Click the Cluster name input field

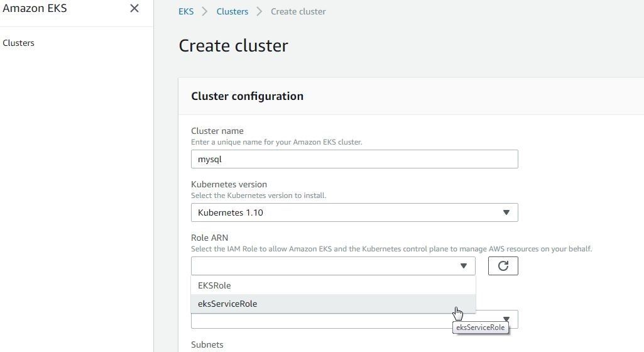click(354, 159)
